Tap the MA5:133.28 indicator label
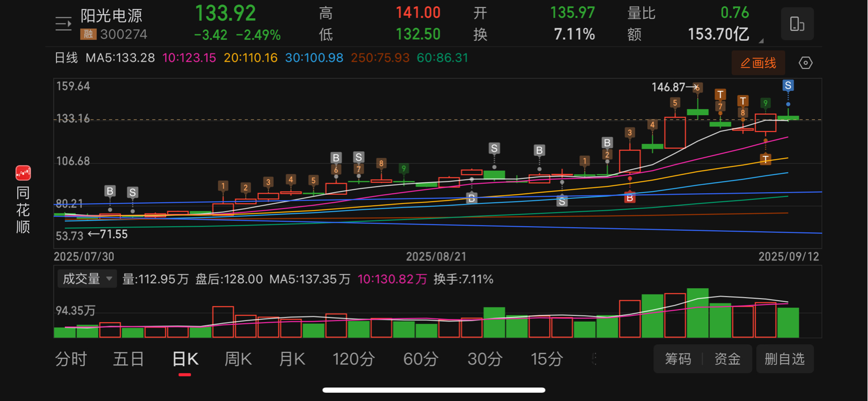The image size is (868, 401). tap(120, 58)
